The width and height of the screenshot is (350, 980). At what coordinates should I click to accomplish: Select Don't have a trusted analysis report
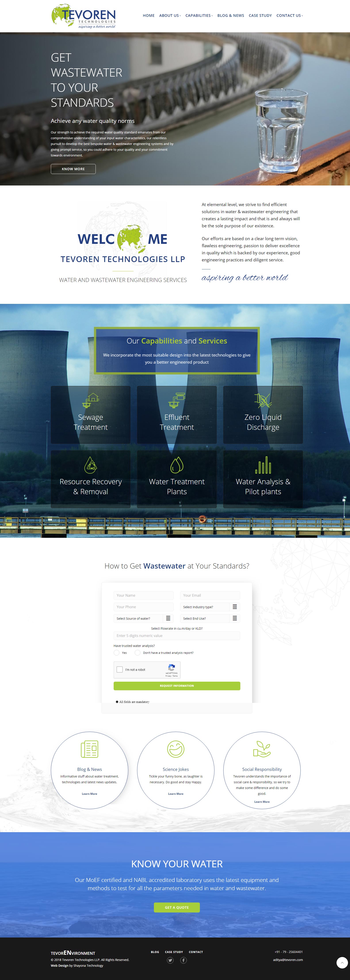138,652
